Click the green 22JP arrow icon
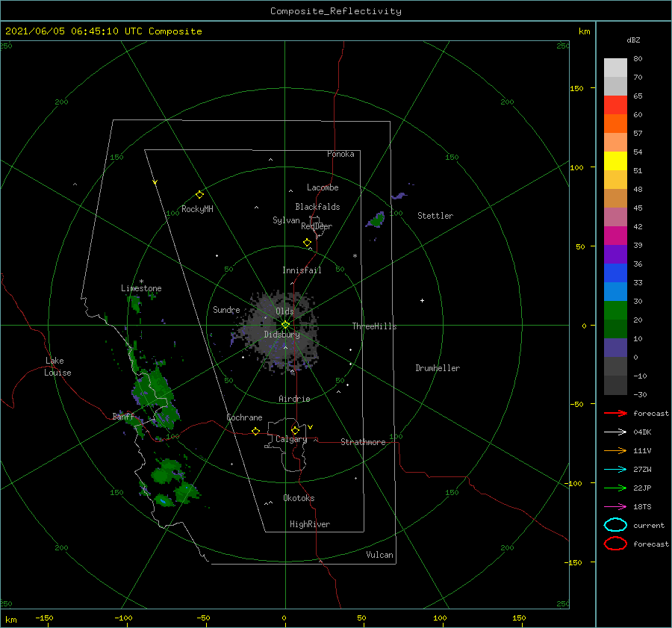 point(615,488)
